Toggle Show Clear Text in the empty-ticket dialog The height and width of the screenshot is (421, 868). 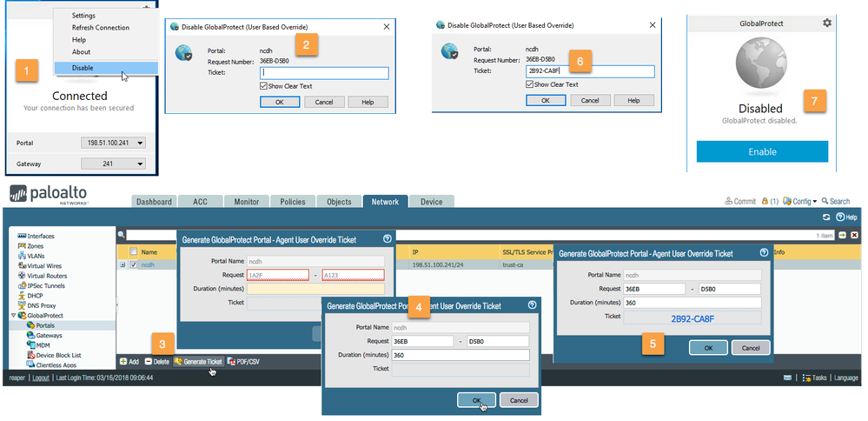coord(263,86)
